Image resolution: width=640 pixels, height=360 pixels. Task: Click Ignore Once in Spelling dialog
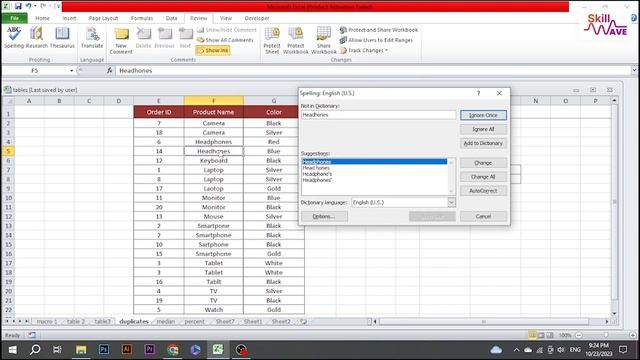tap(483, 115)
